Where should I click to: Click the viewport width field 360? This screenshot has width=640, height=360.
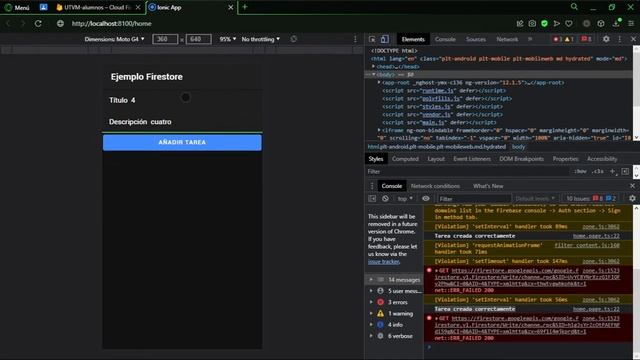point(165,39)
